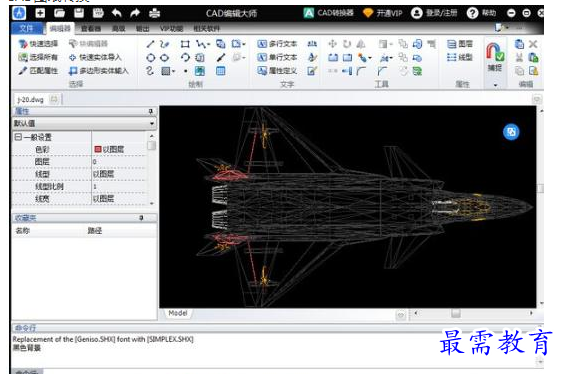Click the 开通VIP button
Viewport: 561px width, 374px height.
pos(382,13)
